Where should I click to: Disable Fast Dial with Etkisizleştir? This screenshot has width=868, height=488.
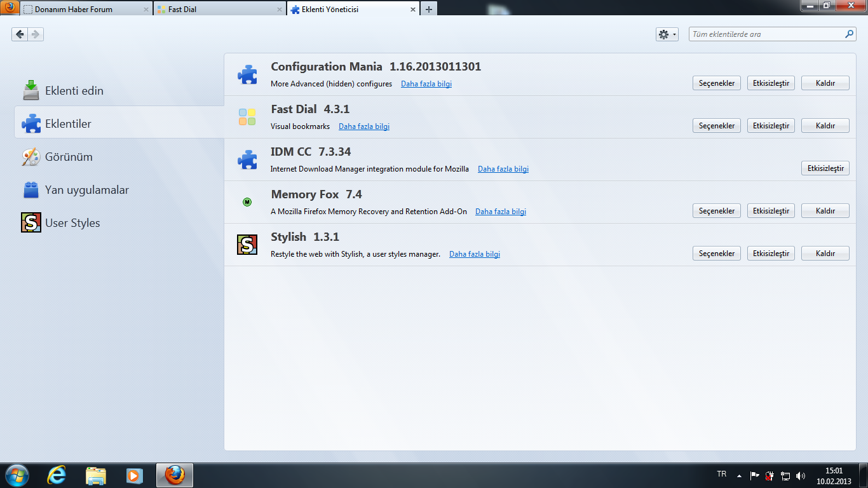pyautogui.click(x=771, y=126)
